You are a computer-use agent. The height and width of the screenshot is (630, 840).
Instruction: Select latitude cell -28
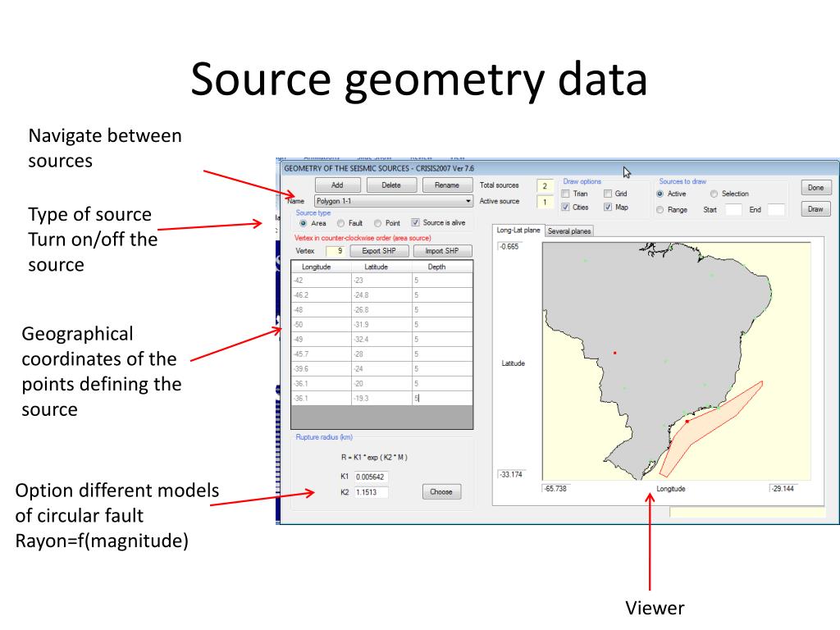tap(381, 354)
